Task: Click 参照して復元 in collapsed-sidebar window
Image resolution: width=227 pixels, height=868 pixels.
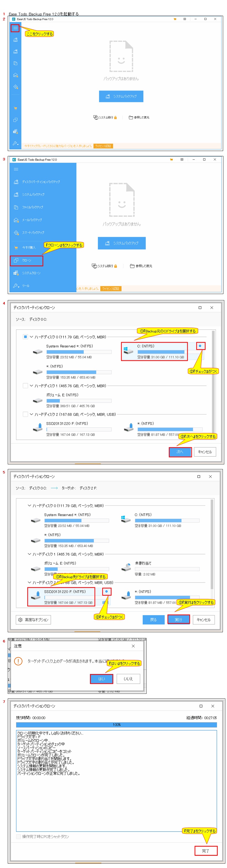Action: tap(139, 118)
